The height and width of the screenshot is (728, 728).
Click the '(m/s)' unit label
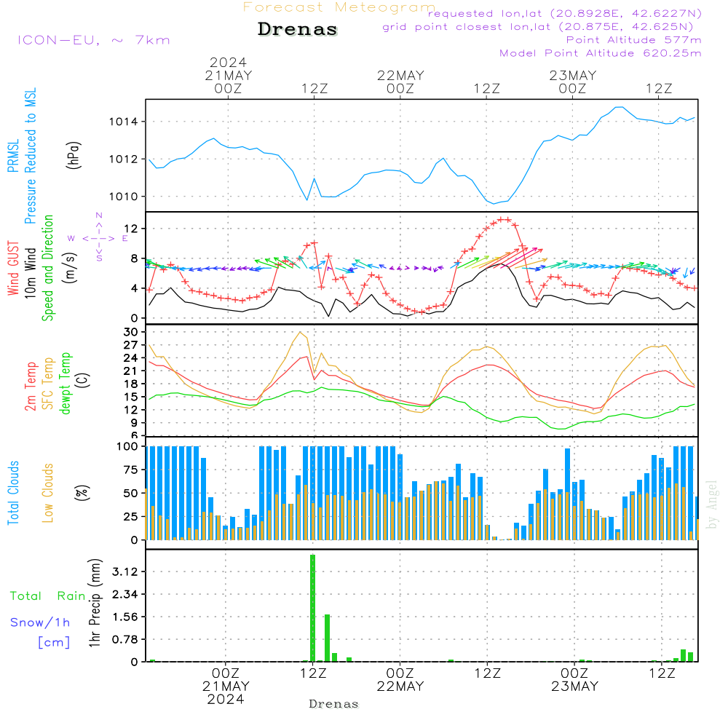point(69,268)
